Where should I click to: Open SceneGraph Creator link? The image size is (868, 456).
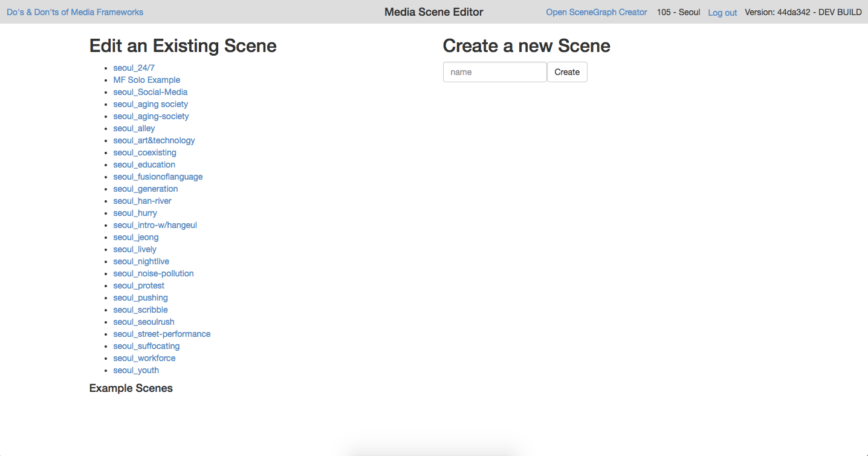pyautogui.click(x=597, y=12)
